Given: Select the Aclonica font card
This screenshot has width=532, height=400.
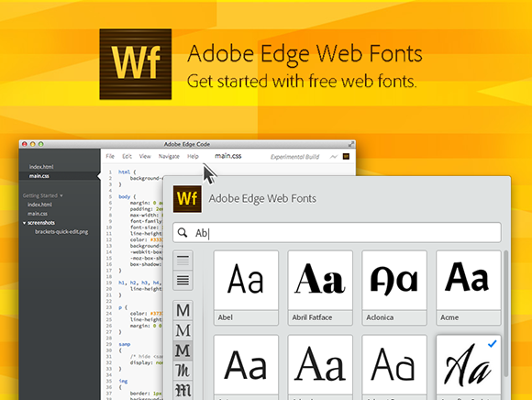Looking at the screenshot, I should 394,288.
